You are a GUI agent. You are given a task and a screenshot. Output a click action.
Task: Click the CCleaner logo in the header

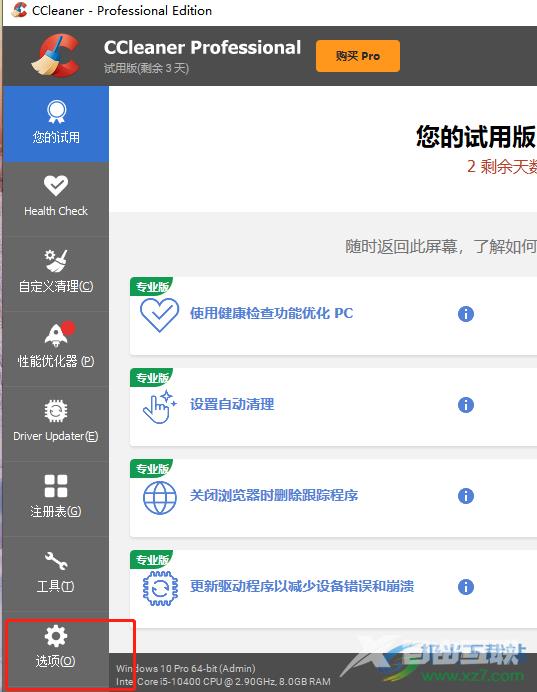[56, 56]
